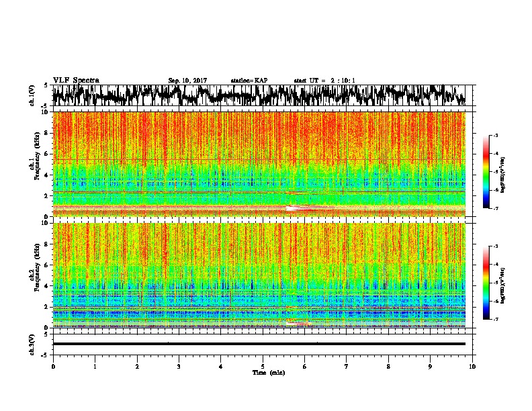
Task: Click the 'VLF Spectra' title text
Action: coord(76,81)
